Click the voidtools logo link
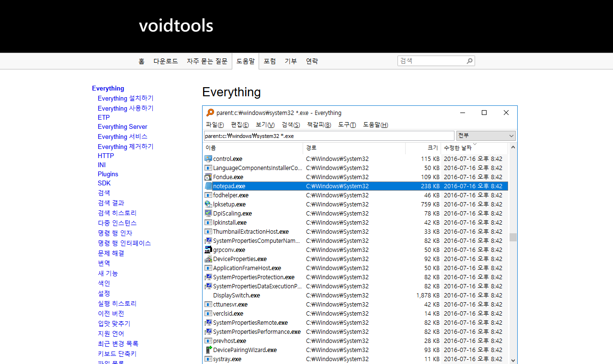This screenshot has width=613, height=364. [x=176, y=25]
